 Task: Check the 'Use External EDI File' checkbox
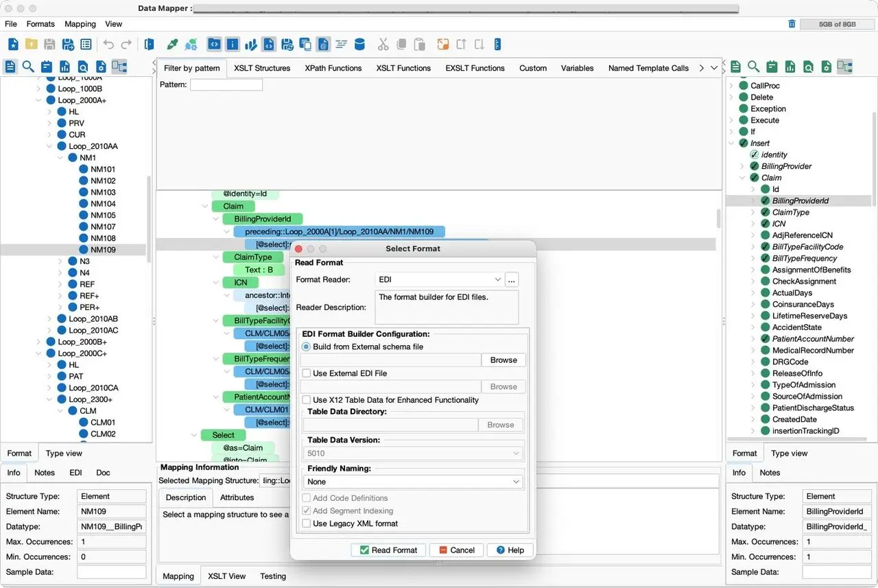[x=307, y=373]
